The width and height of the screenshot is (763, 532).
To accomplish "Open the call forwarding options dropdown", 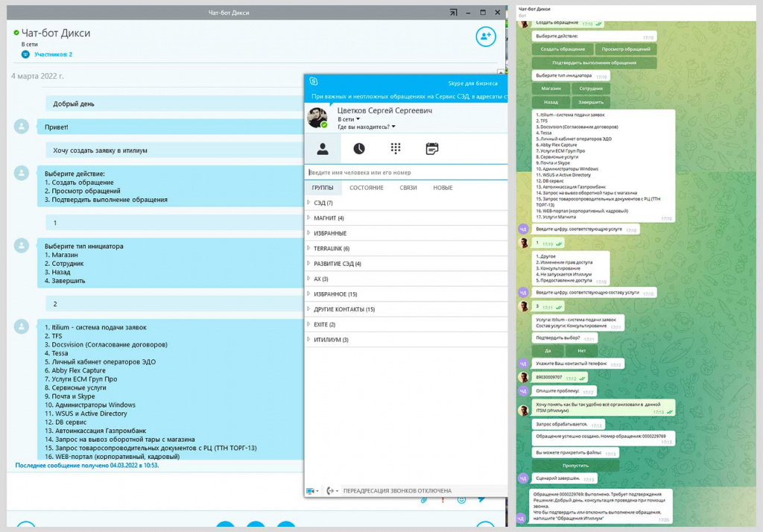I will (x=332, y=491).
